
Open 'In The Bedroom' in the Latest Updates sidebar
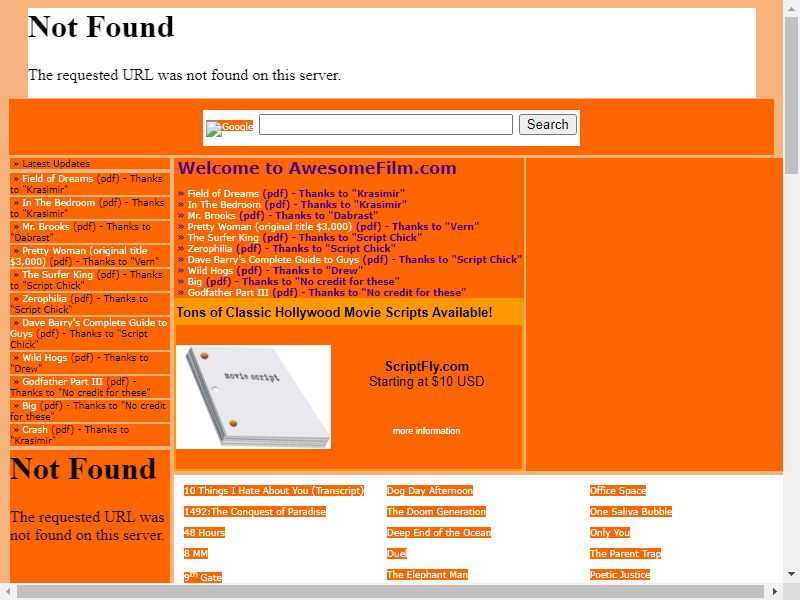pyautogui.click(x=58, y=203)
